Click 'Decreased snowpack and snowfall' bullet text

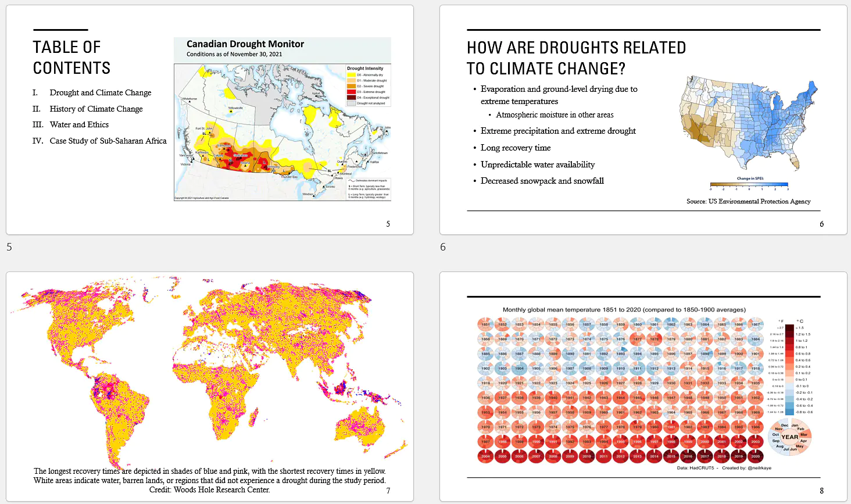pos(542,181)
